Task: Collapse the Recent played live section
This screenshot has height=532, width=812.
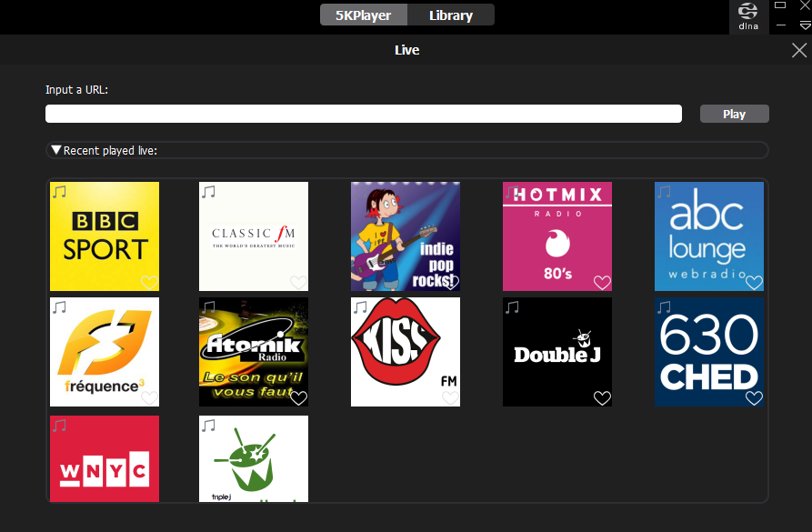Action: (x=56, y=150)
